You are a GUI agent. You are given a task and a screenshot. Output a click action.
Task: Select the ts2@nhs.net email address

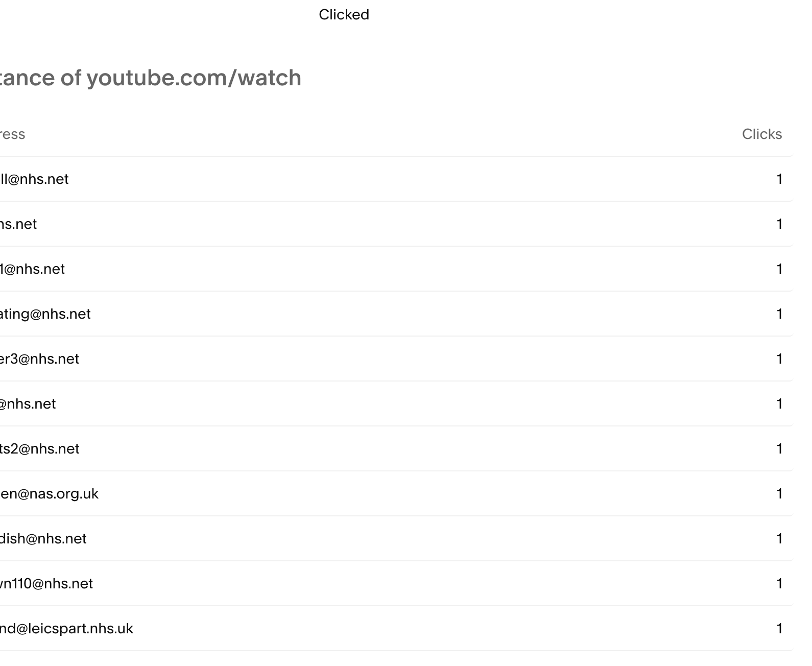[x=40, y=448]
